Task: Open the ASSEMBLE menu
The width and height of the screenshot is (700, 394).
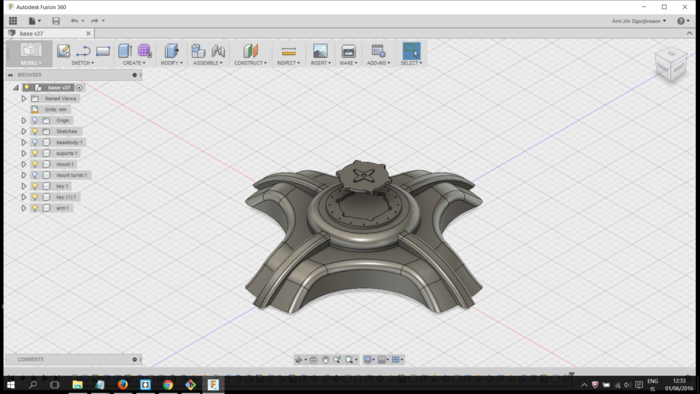Action: [208, 63]
